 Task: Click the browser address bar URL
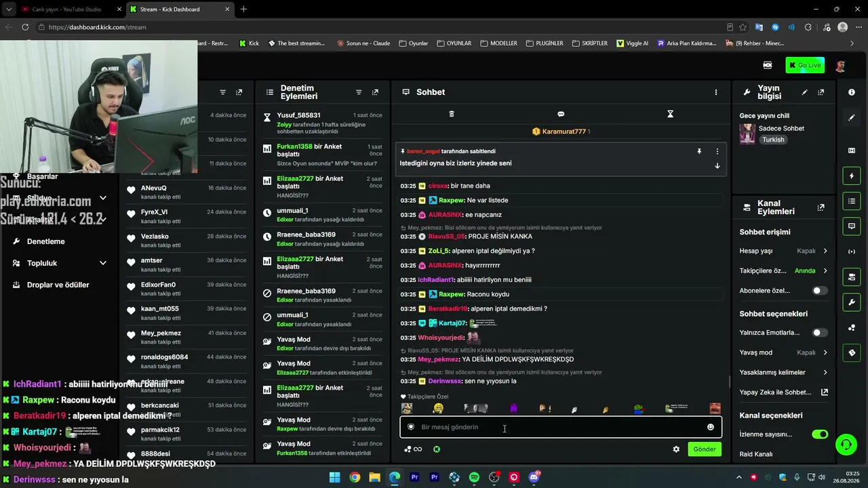click(98, 27)
